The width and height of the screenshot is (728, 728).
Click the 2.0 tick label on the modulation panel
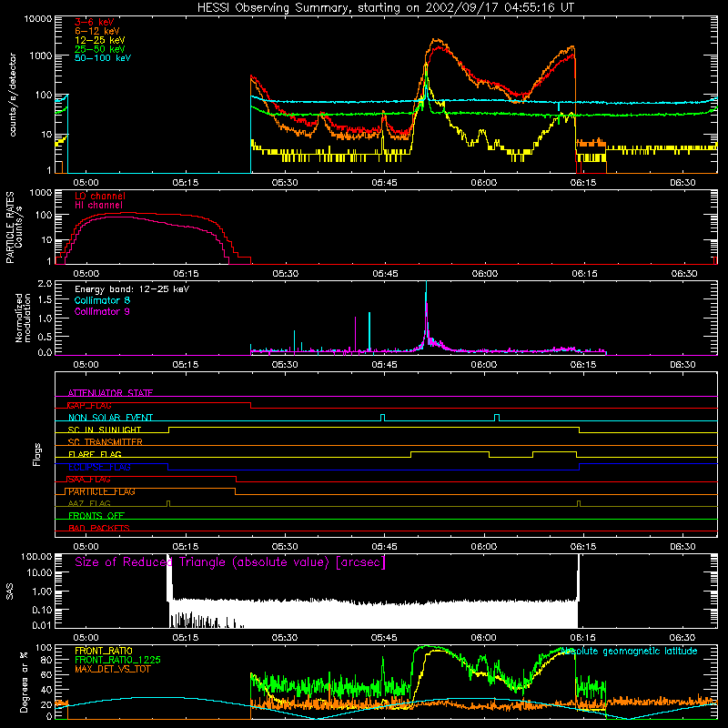45,284
